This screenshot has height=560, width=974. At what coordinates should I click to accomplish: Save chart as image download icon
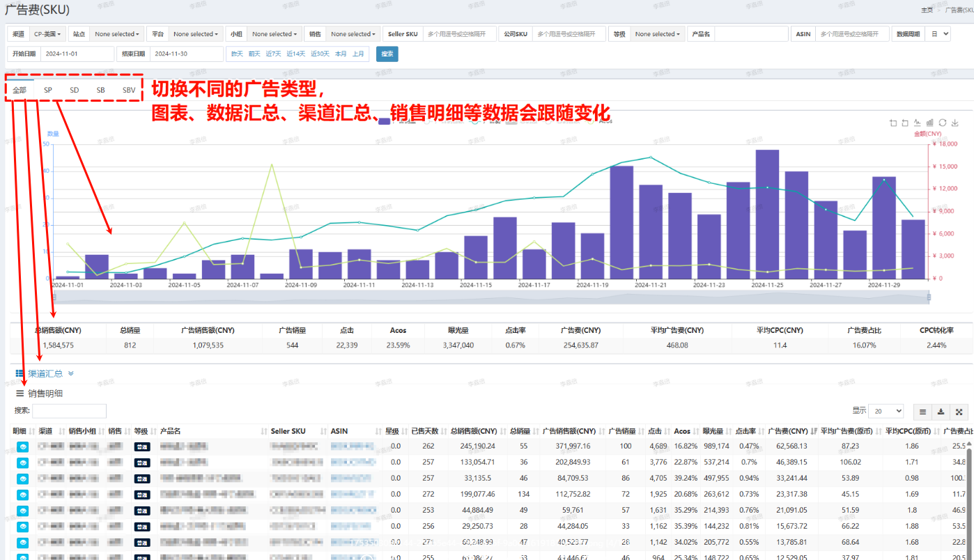[955, 123]
